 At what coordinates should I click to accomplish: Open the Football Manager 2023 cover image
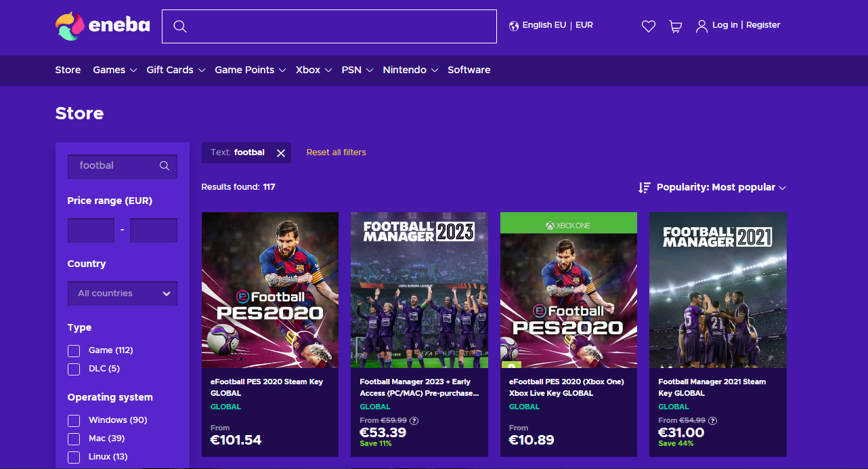point(419,290)
